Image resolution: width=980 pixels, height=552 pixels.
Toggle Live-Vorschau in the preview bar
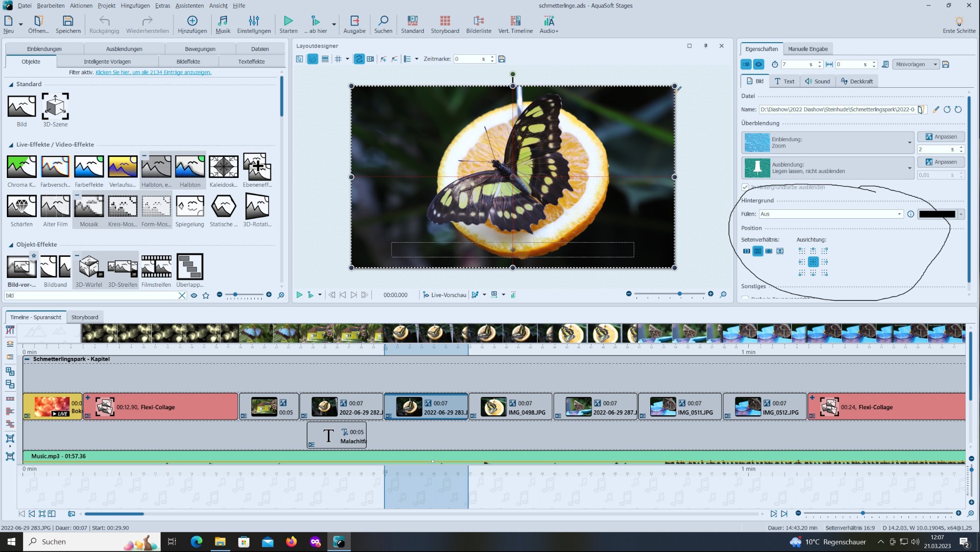(444, 295)
